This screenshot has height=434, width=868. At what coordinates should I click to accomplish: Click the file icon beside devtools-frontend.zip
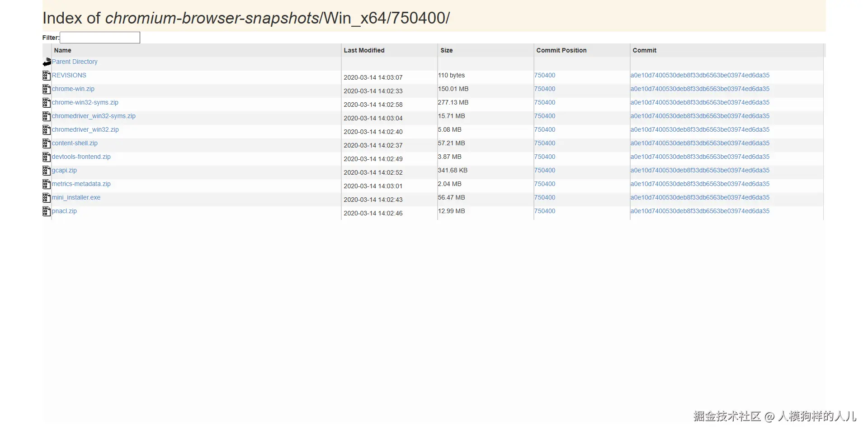46,157
